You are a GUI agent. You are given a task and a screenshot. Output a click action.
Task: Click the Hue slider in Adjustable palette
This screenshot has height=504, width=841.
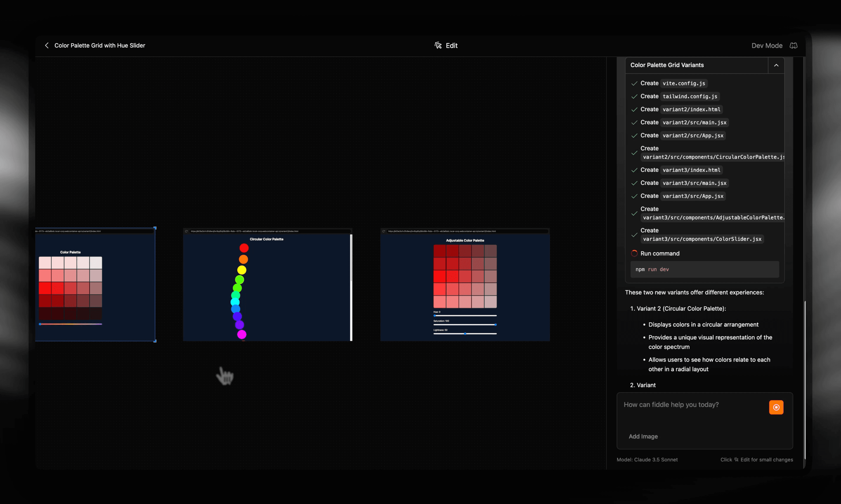(x=465, y=315)
